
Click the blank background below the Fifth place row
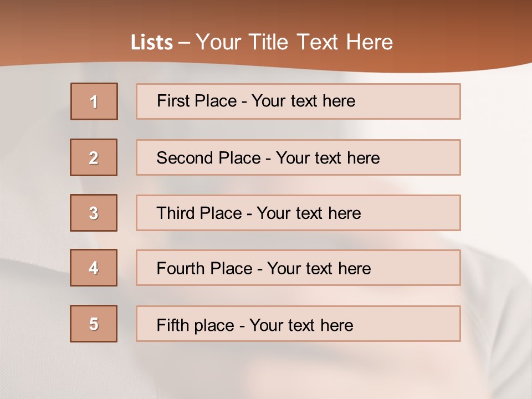click(266, 370)
